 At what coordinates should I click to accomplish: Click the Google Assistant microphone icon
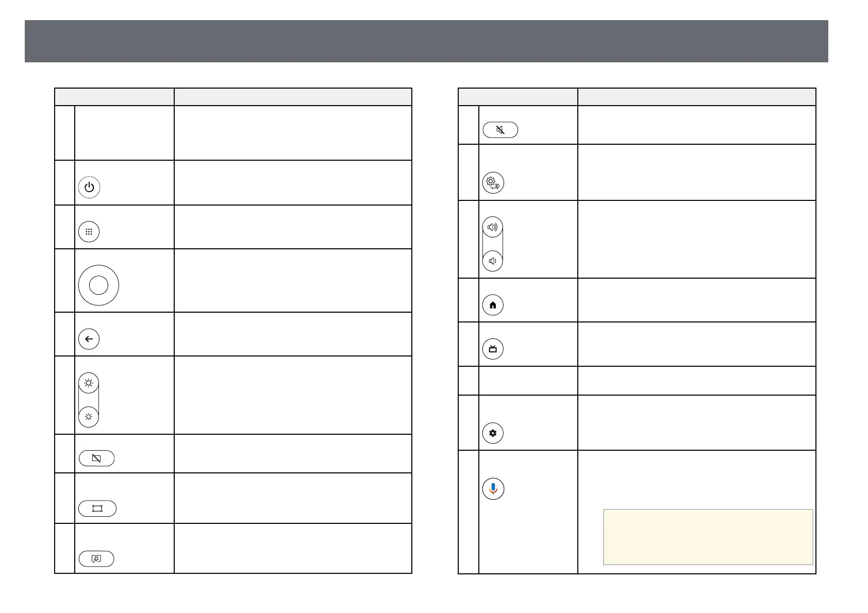[493, 489]
